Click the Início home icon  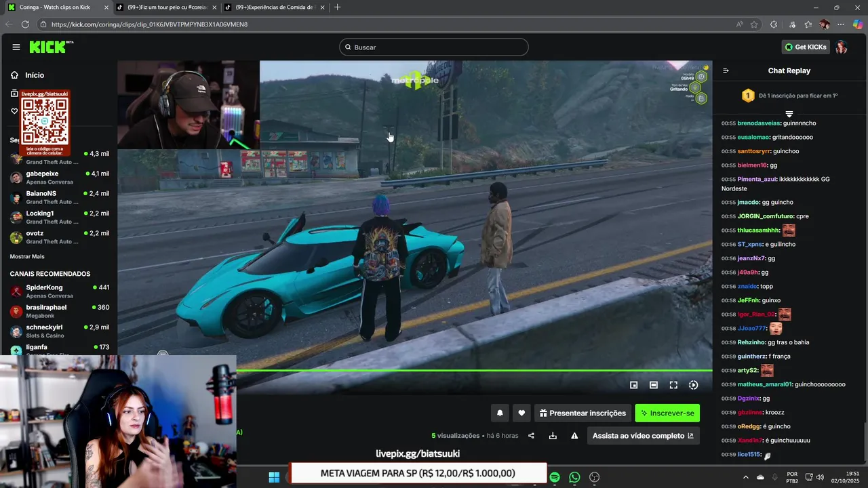[14, 75]
